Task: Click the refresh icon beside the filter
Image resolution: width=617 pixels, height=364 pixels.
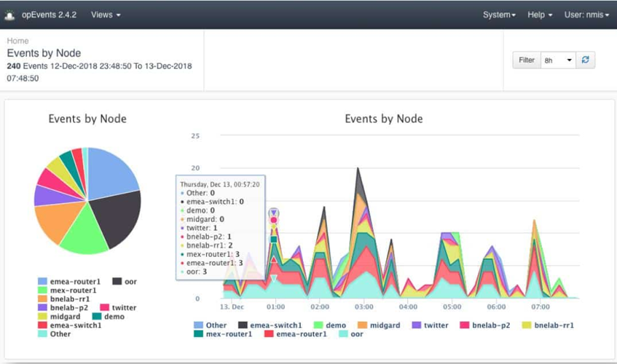Action: 586,60
